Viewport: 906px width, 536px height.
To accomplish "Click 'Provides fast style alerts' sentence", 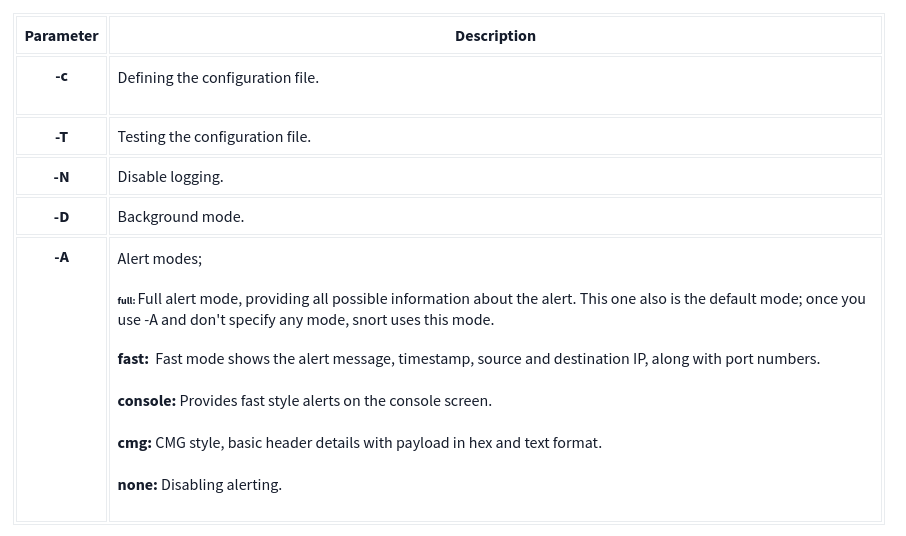I will pos(335,401).
